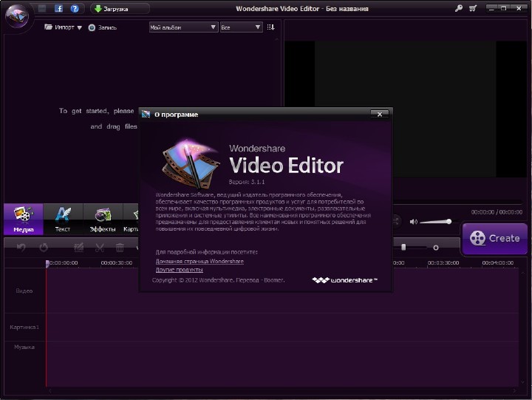The image size is (532, 400).
Task: Open help via the blue question mark icon
Action: 74,9
